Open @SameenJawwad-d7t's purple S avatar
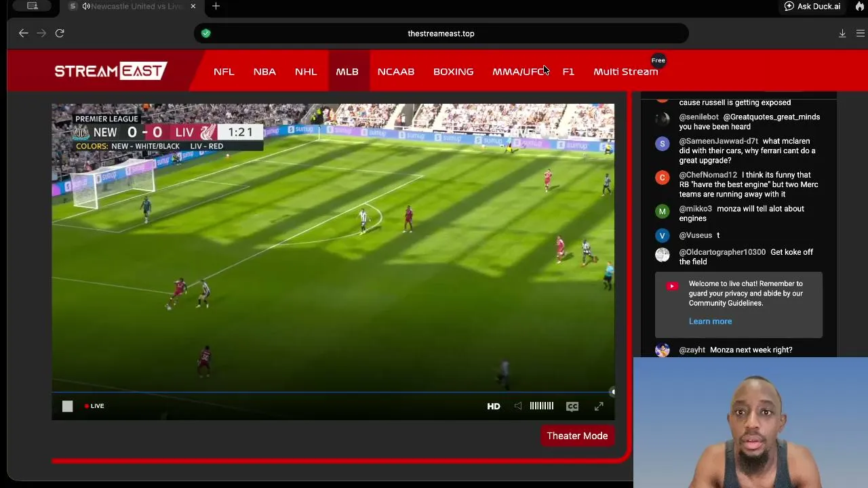868x488 pixels. pos(663,144)
